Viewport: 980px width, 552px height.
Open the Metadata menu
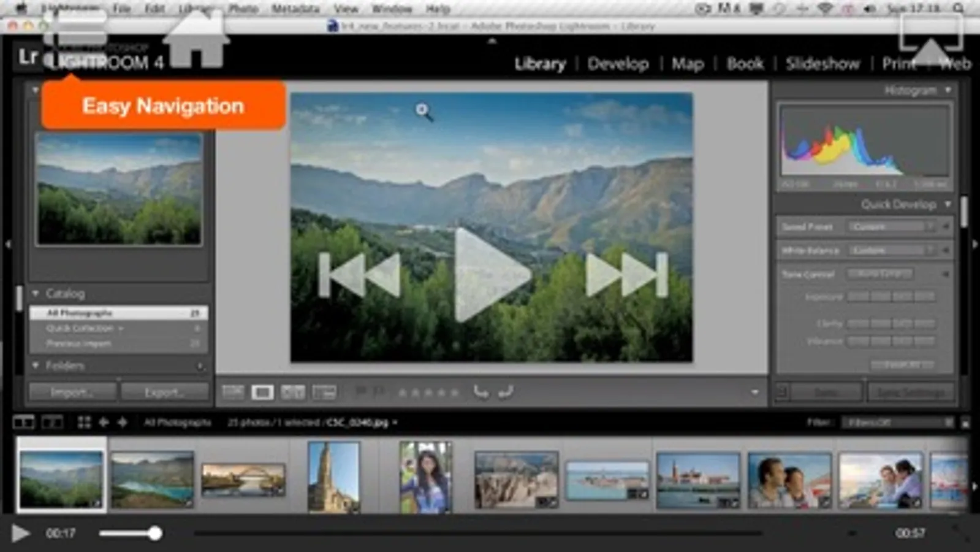(x=295, y=9)
